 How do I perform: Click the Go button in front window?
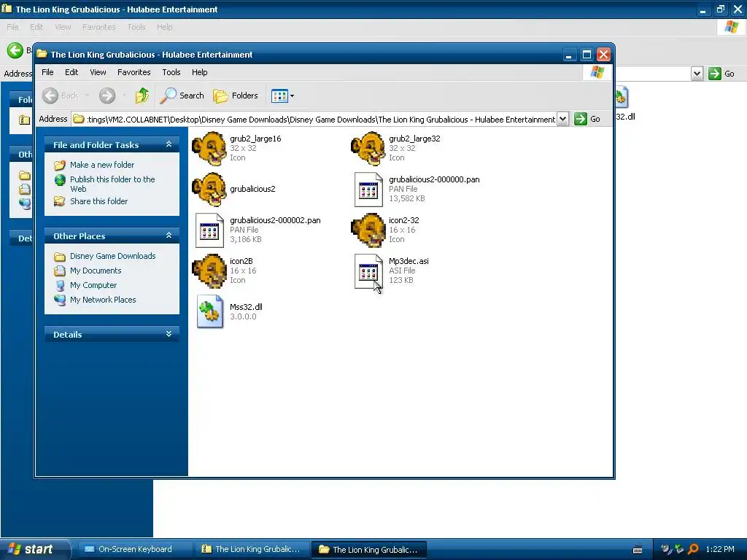pos(587,119)
